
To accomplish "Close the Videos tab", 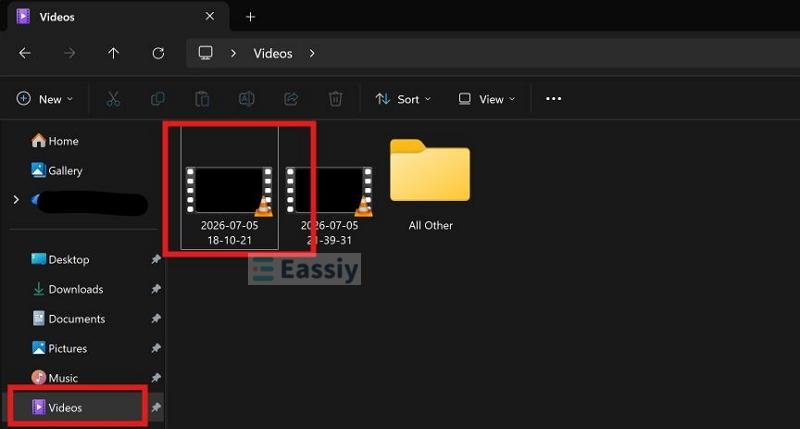I will pyautogui.click(x=210, y=16).
